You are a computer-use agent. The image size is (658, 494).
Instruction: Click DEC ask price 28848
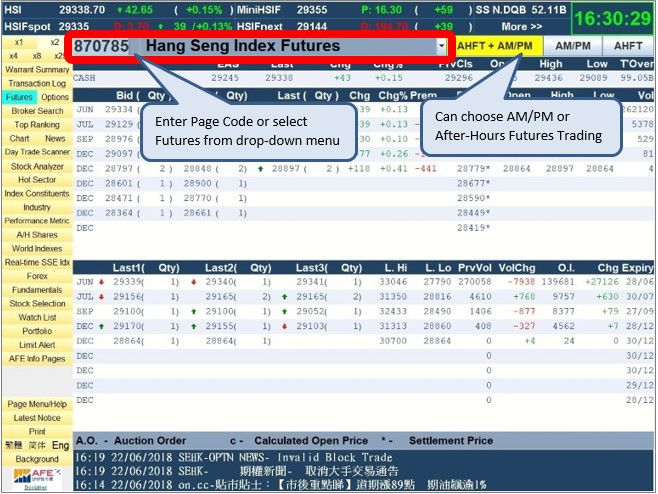(x=197, y=169)
